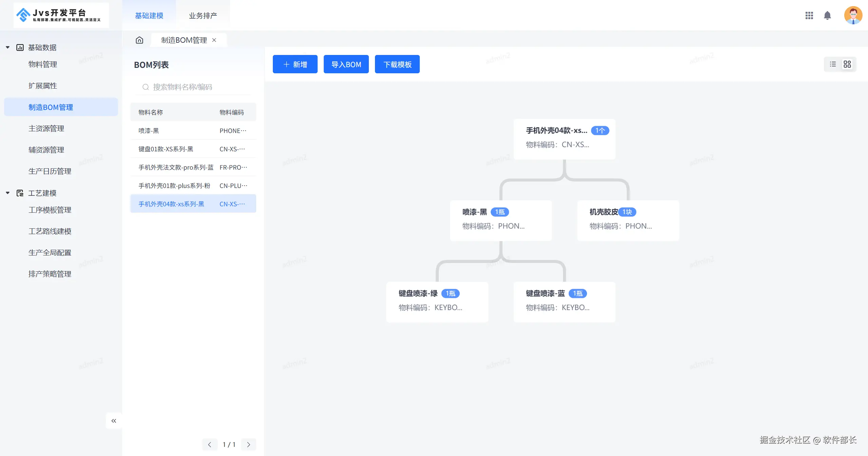Close the 制造BOM管理 tab
The width and height of the screenshot is (868, 456).
[214, 40]
